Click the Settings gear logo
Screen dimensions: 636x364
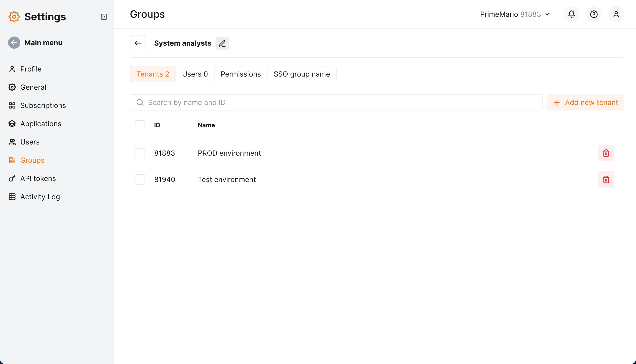point(14,17)
